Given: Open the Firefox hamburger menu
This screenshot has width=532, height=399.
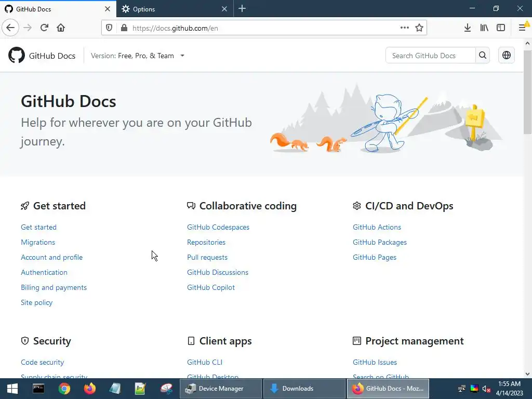Looking at the screenshot, I should pyautogui.click(x=522, y=28).
